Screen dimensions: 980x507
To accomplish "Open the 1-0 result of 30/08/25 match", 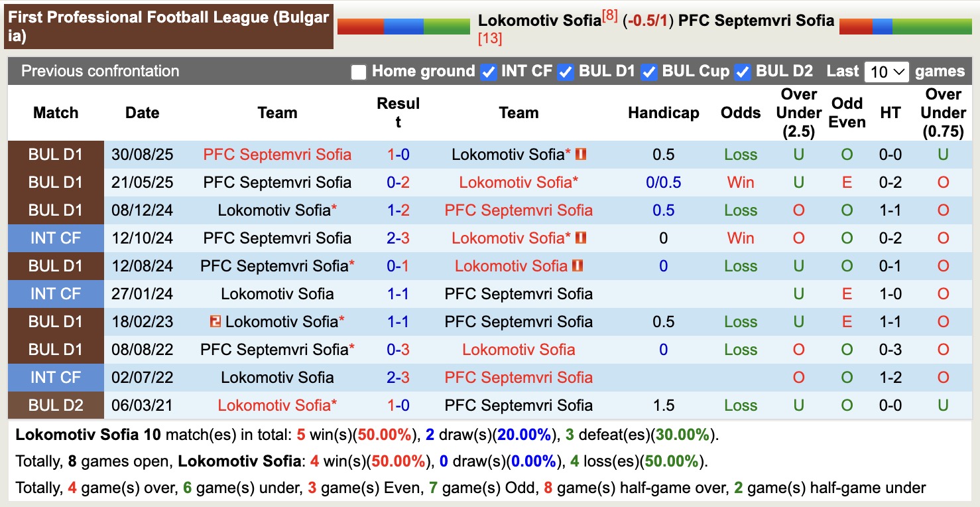I will coord(398,155).
